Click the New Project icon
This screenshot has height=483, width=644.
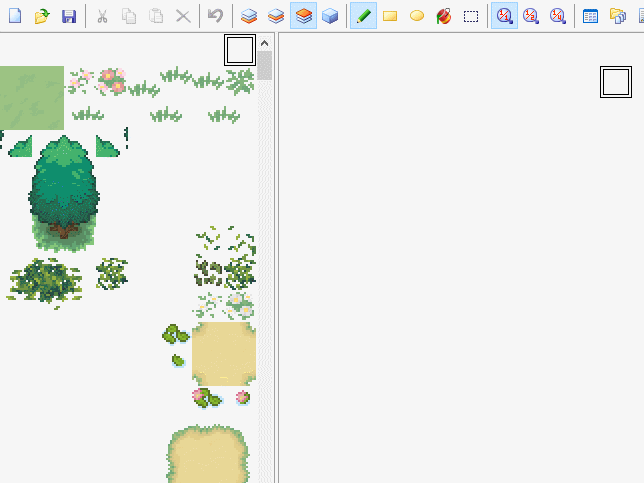coord(14,16)
